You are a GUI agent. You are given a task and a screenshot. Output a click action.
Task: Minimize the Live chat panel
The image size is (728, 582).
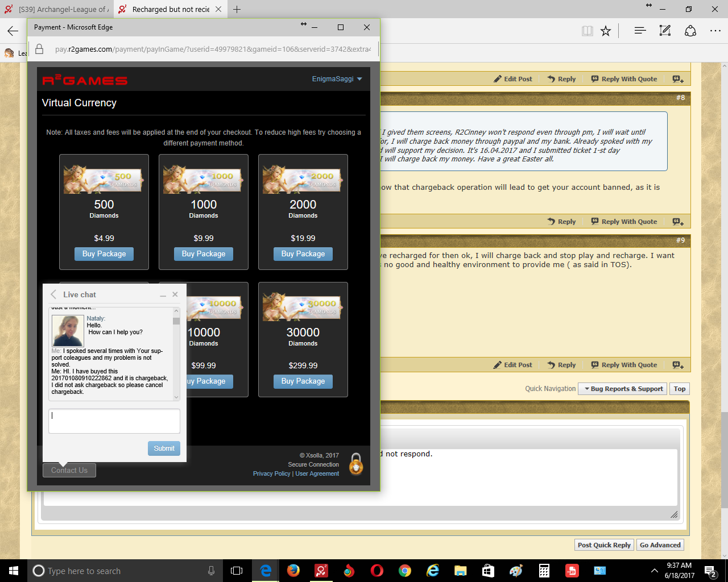pos(163,295)
